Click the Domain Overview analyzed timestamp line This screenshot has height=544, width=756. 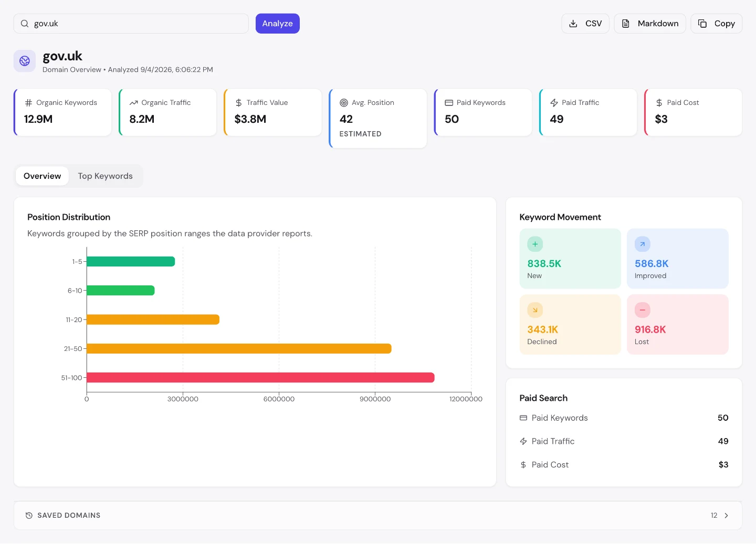(128, 70)
